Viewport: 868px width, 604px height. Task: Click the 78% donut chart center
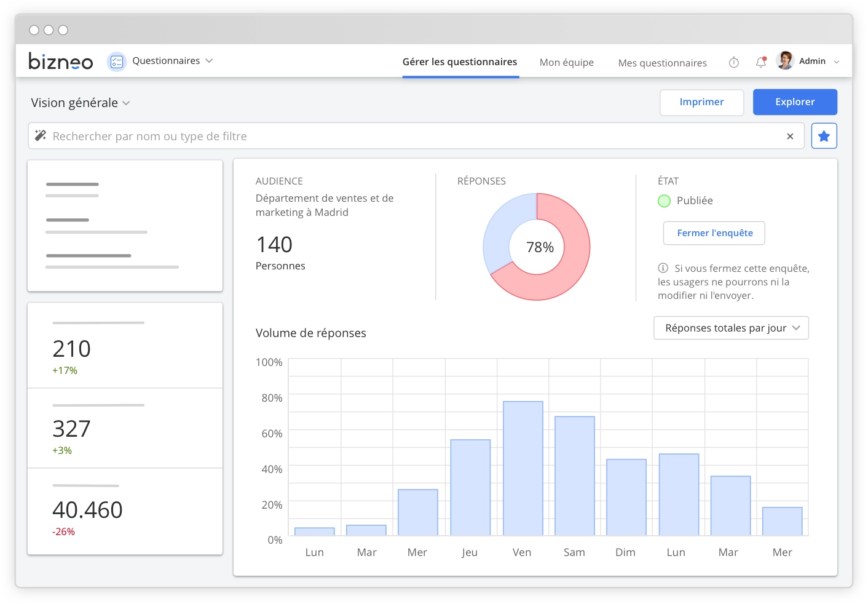click(539, 247)
